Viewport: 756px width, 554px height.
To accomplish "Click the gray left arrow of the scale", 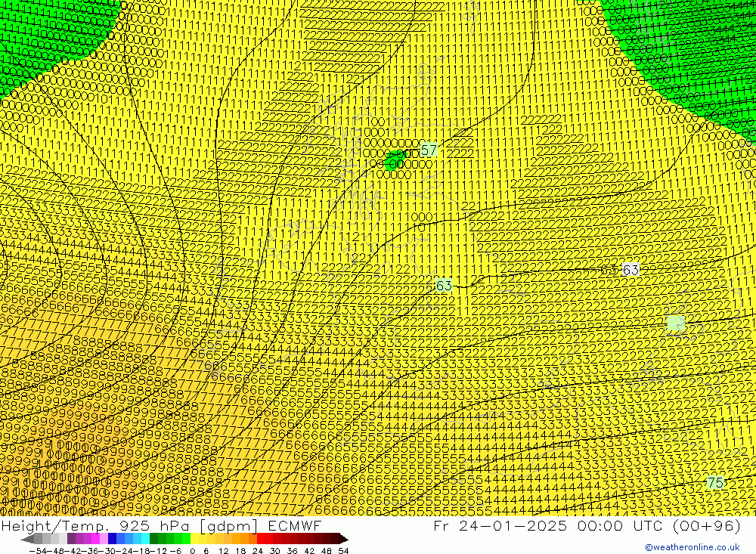I will pos(27,539).
